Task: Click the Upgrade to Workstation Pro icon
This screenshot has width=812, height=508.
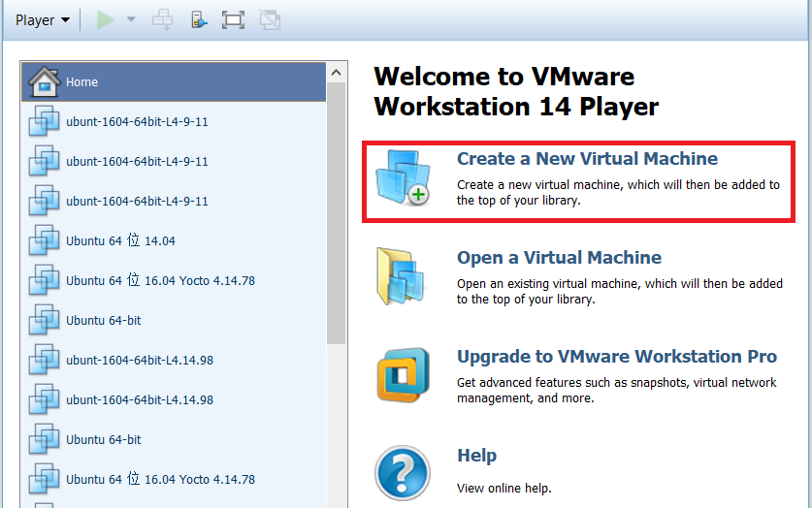Action: coord(403,374)
